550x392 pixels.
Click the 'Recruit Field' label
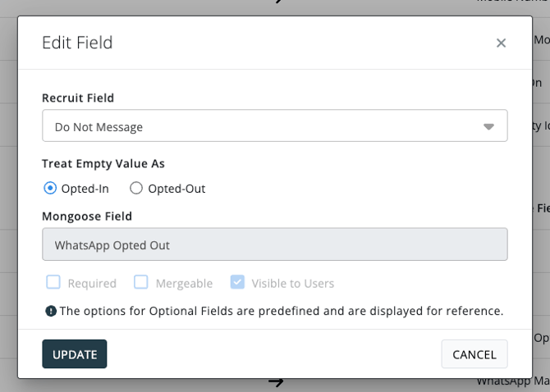(x=78, y=98)
